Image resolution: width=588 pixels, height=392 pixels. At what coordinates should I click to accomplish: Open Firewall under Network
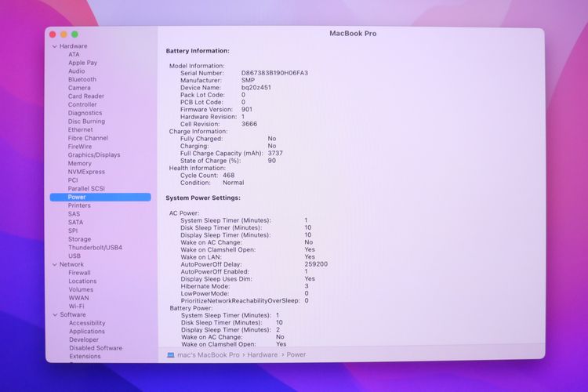[79, 273]
